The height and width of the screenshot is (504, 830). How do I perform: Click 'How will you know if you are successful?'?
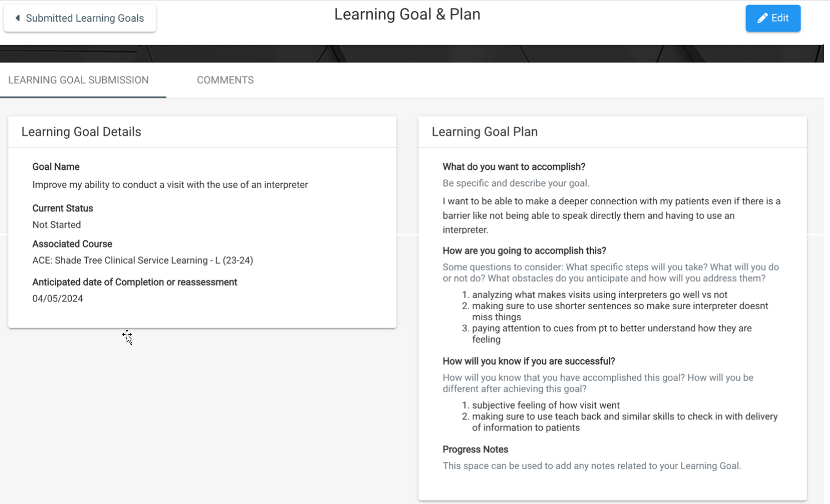(x=529, y=361)
